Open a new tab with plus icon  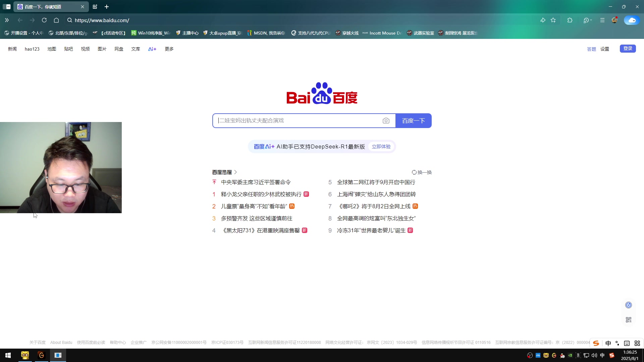tap(107, 7)
